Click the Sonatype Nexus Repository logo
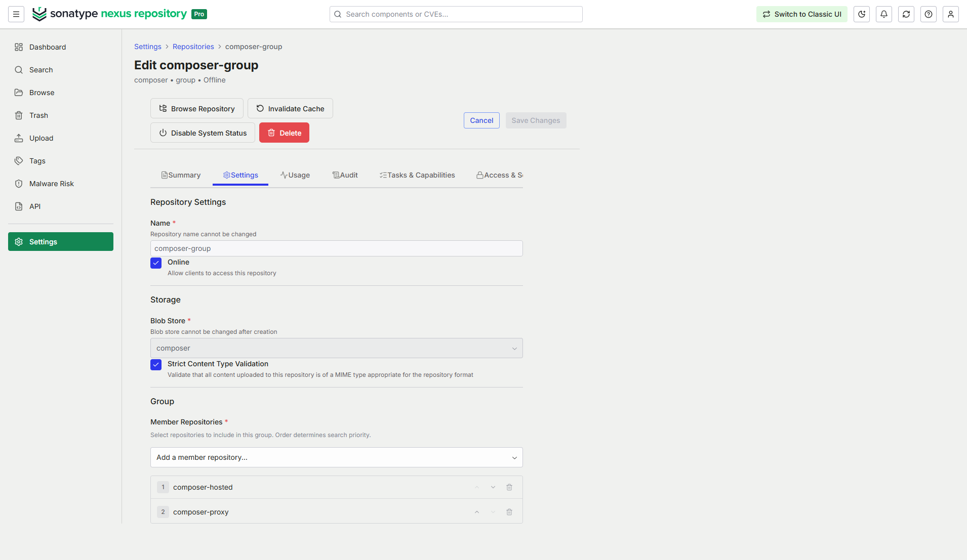 (119, 14)
